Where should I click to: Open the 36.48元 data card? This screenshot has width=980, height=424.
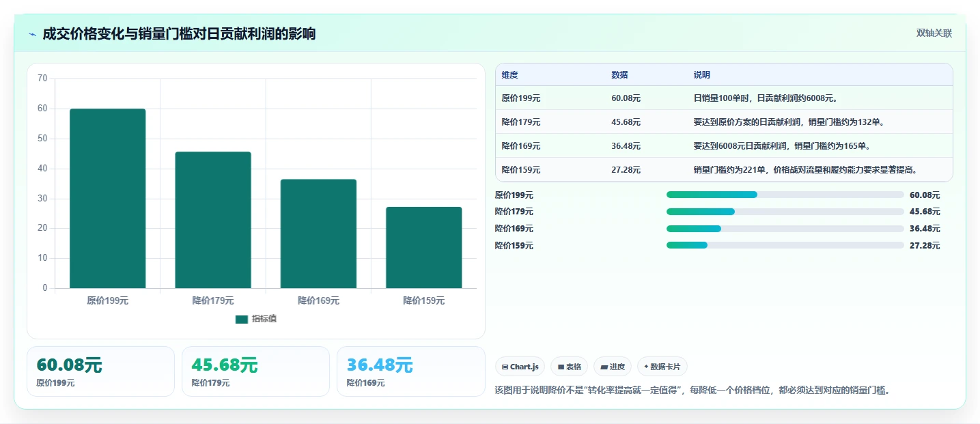(x=410, y=371)
